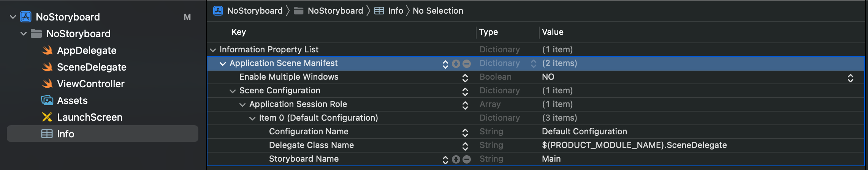Open the Boolean value popup for Enable Multiple Windows

[850, 78]
